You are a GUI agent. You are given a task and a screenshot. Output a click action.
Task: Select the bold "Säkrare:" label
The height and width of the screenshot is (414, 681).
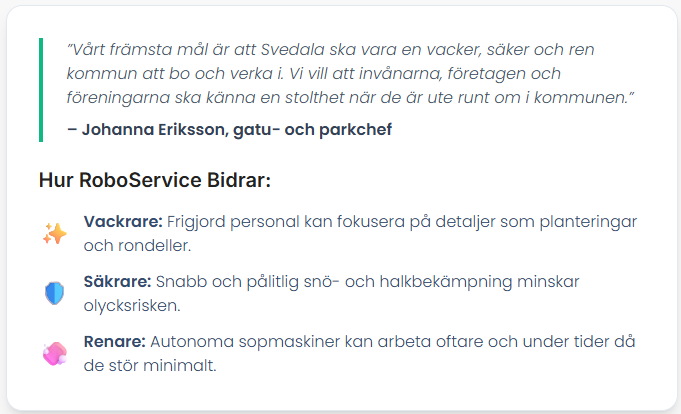(117, 282)
